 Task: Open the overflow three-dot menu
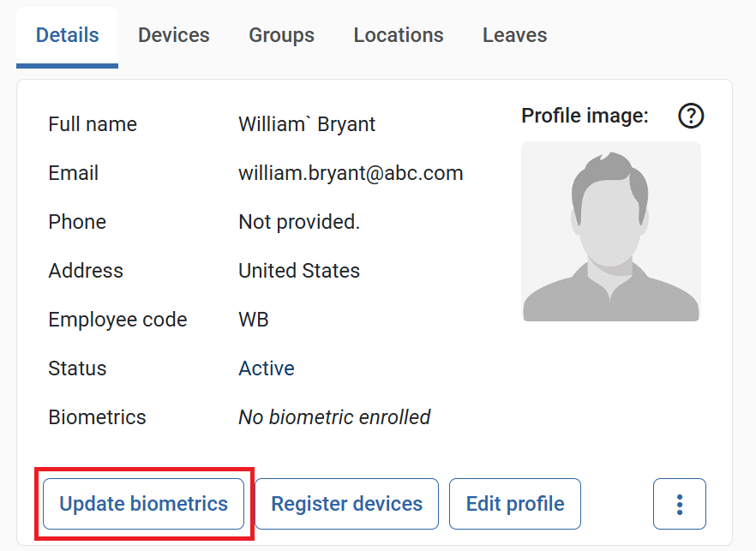pos(680,504)
